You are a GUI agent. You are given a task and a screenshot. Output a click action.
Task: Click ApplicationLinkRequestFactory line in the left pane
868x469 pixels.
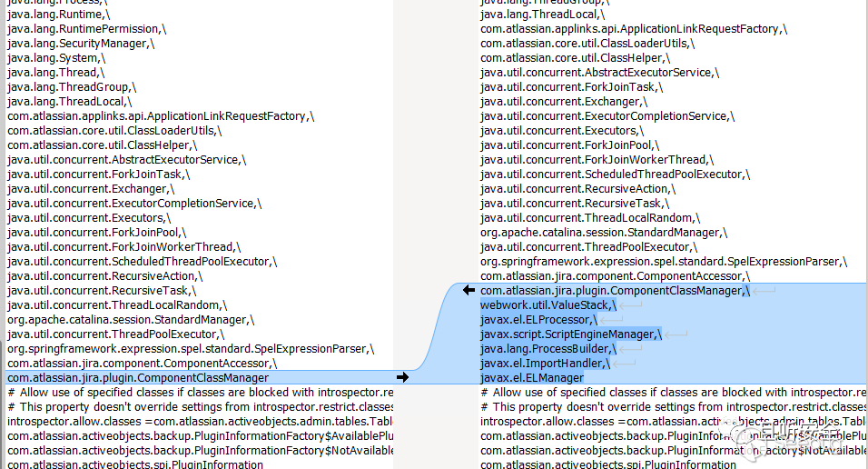[161, 115]
